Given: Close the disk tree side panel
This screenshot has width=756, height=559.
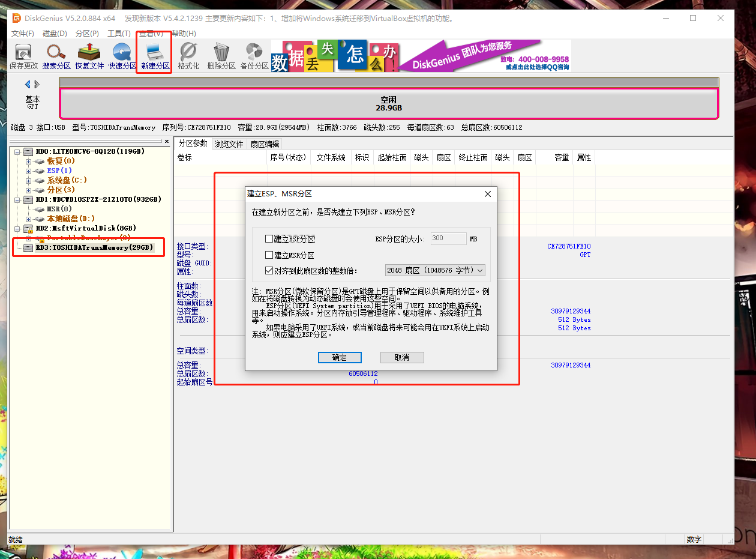Looking at the screenshot, I should [167, 142].
